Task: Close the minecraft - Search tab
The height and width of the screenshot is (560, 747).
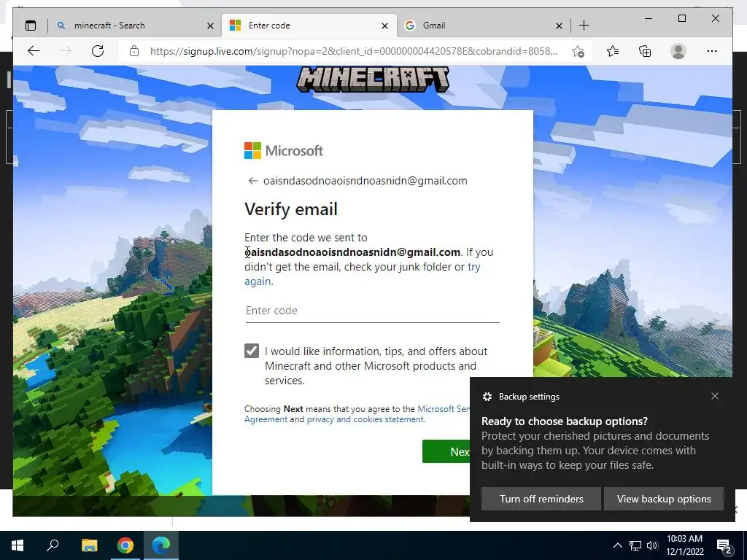Action: pos(210,26)
